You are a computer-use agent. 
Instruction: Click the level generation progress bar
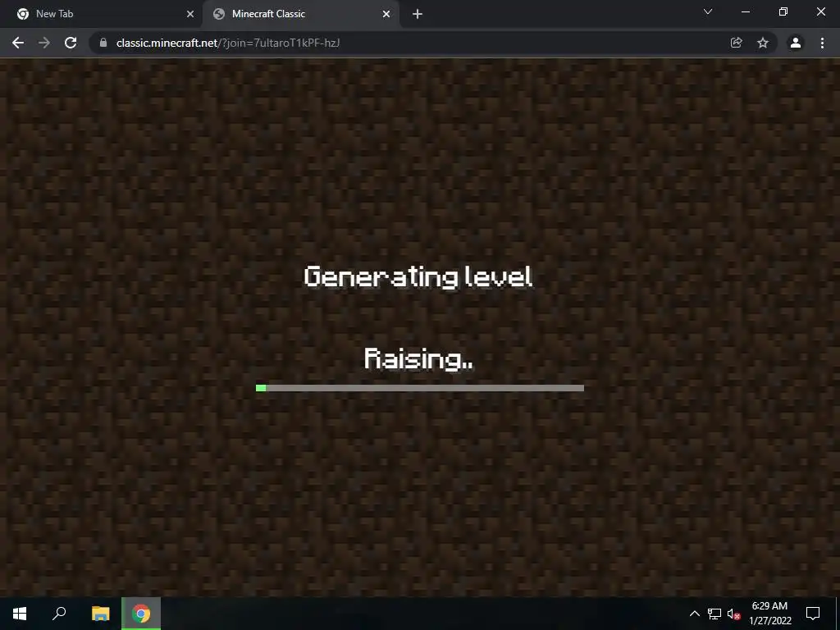click(x=420, y=388)
